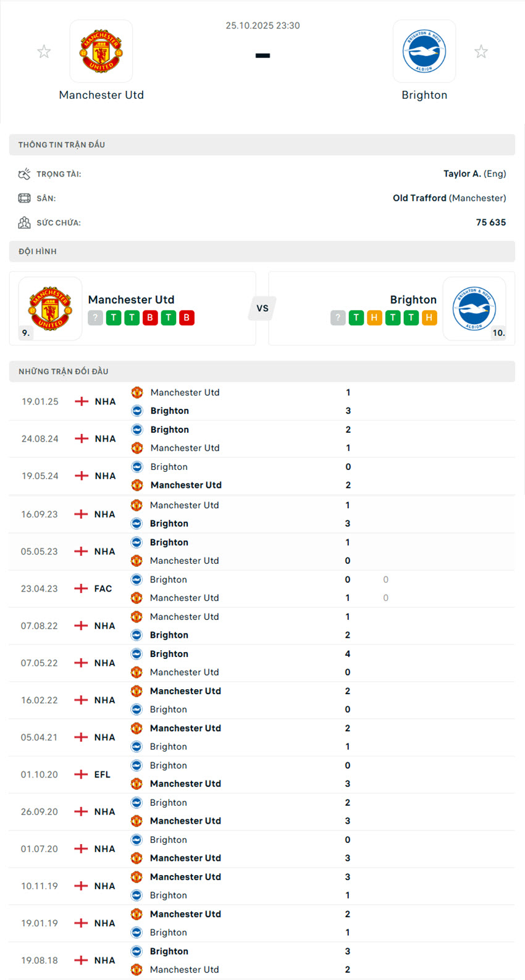This screenshot has height=980, width=525.
Task: Toggle the favorite star for Brighton
Action: pyautogui.click(x=481, y=51)
